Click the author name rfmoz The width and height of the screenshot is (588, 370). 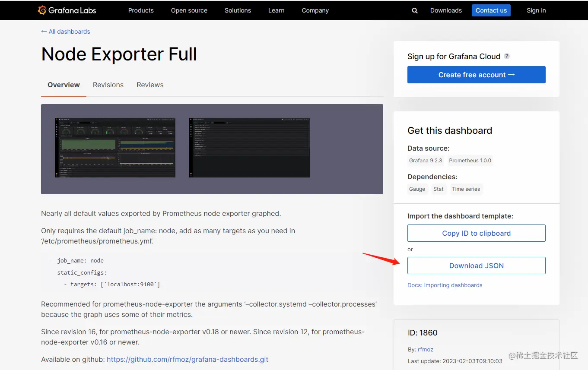[x=426, y=350]
